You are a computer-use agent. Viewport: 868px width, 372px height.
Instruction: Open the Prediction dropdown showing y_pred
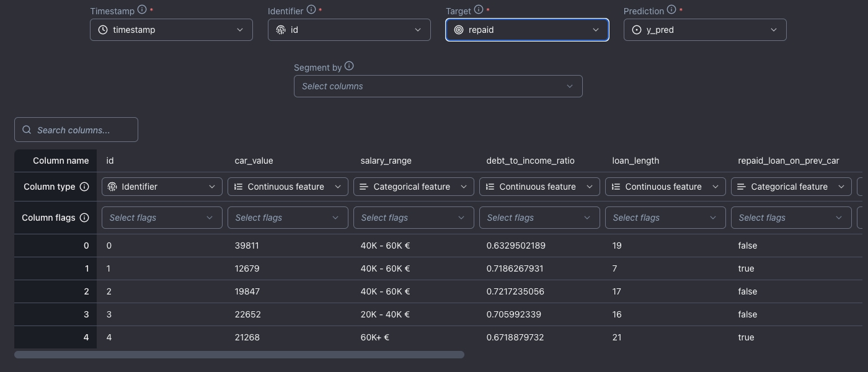click(x=705, y=30)
